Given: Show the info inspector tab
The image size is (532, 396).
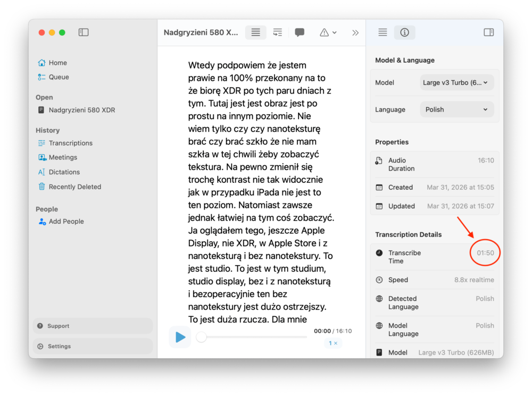Looking at the screenshot, I should point(404,32).
